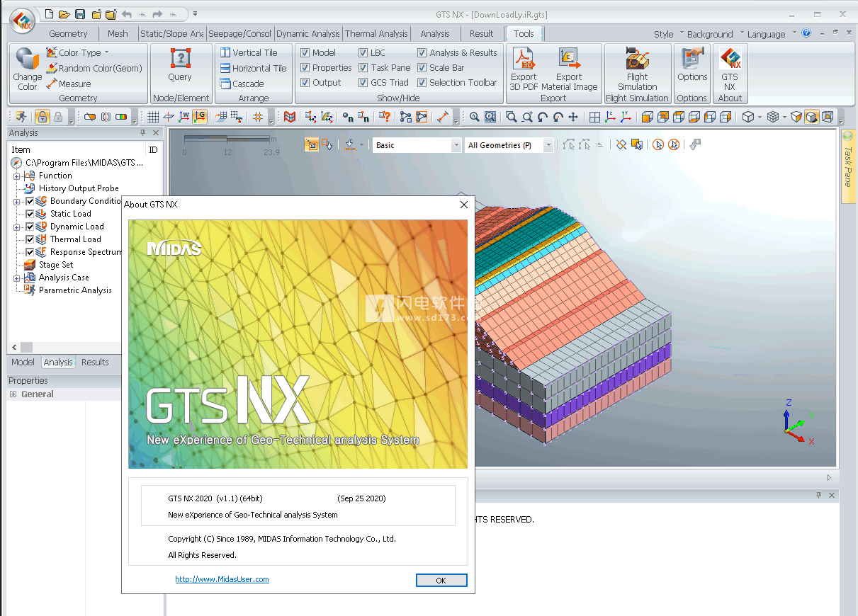This screenshot has width=858, height=616.
Task: Toggle the LBC checkbox
Action: [x=363, y=52]
